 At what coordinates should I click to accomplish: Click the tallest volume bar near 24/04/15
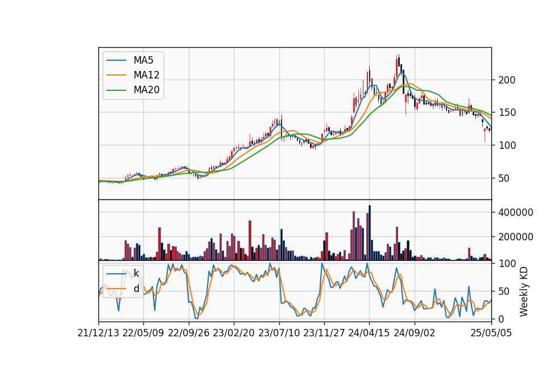(370, 233)
